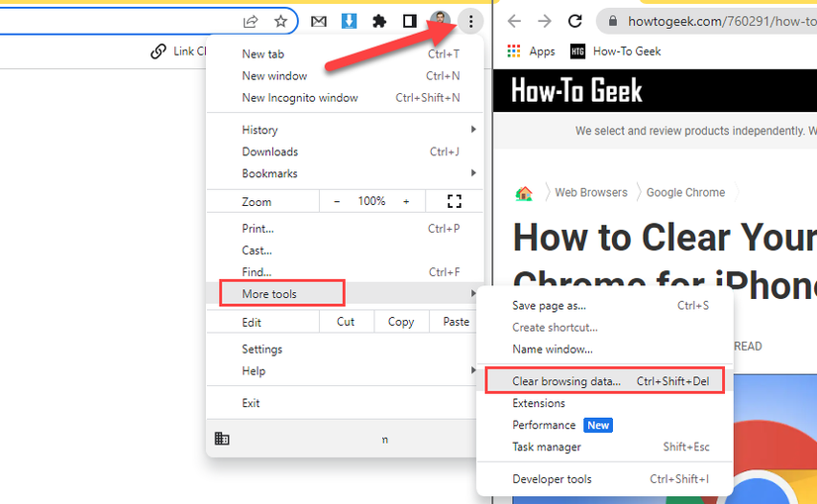
Task: Click the home icon in breadcrumb
Action: point(524,193)
